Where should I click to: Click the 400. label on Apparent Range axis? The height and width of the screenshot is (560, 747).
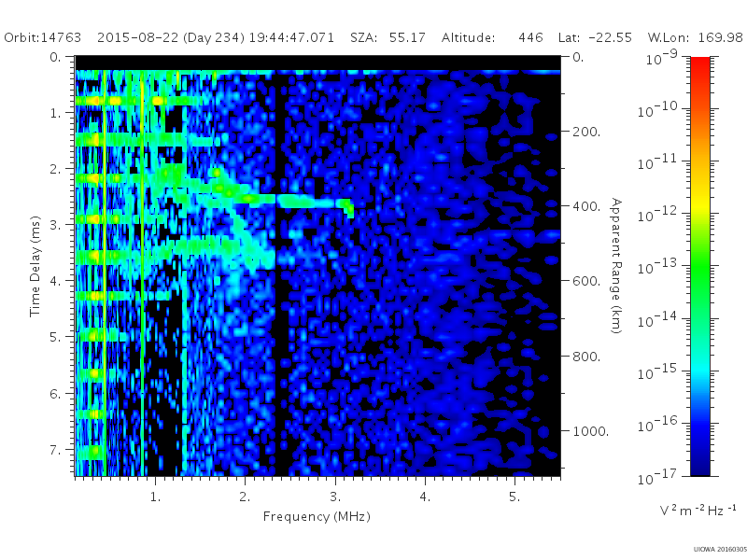point(586,206)
